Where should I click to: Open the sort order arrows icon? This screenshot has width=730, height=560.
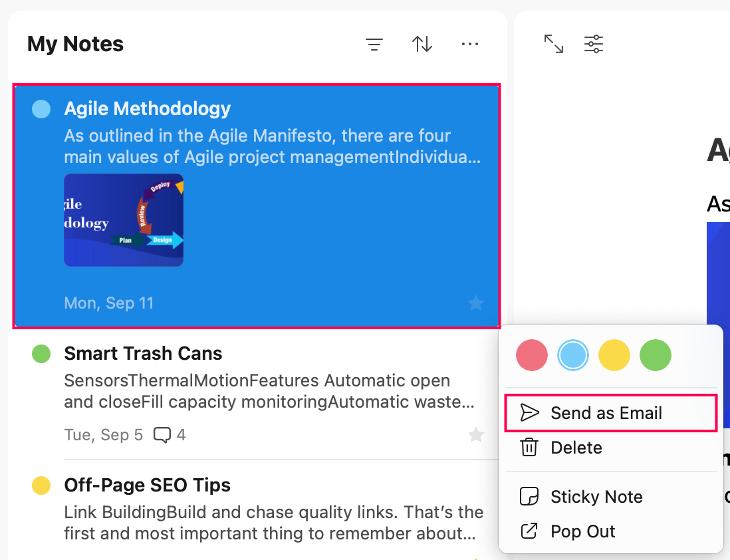click(x=422, y=45)
